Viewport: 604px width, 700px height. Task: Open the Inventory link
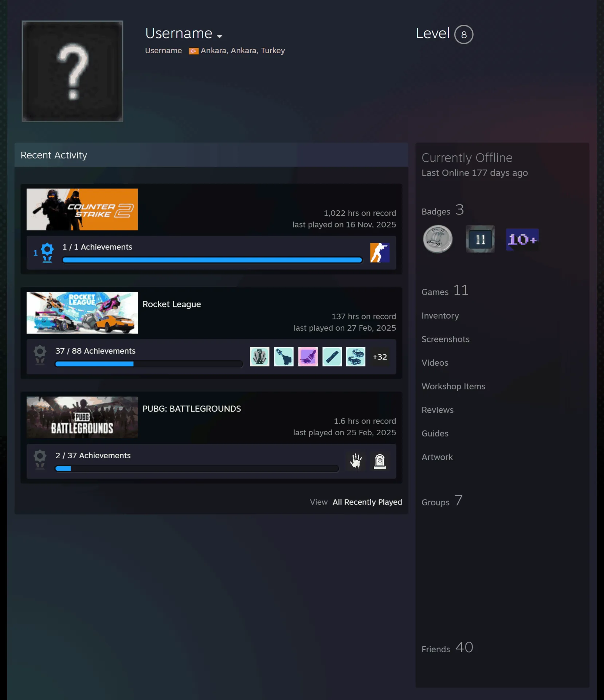point(440,316)
